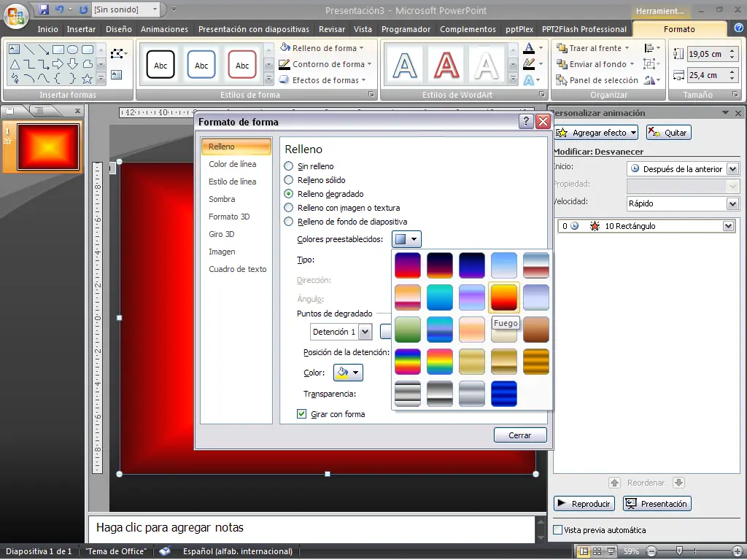Select the Relleno sólido radio option
Viewport: 747px width, 560px height.
click(x=289, y=180)
